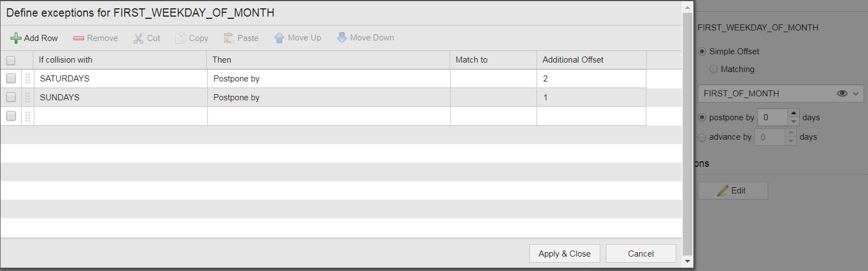This screenshot has height=271, width=868.
Task: Click the Move Up arrow icon
Action: 279,38
